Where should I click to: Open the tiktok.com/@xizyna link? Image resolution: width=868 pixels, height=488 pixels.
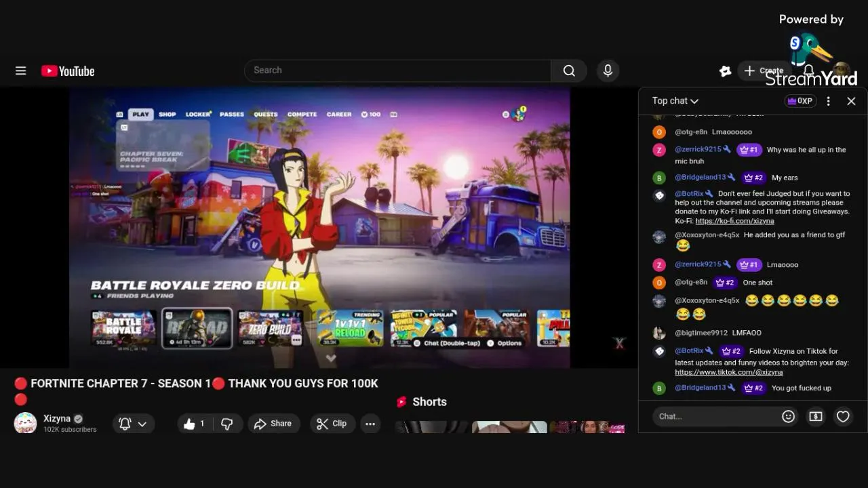[x=729, y=372]
